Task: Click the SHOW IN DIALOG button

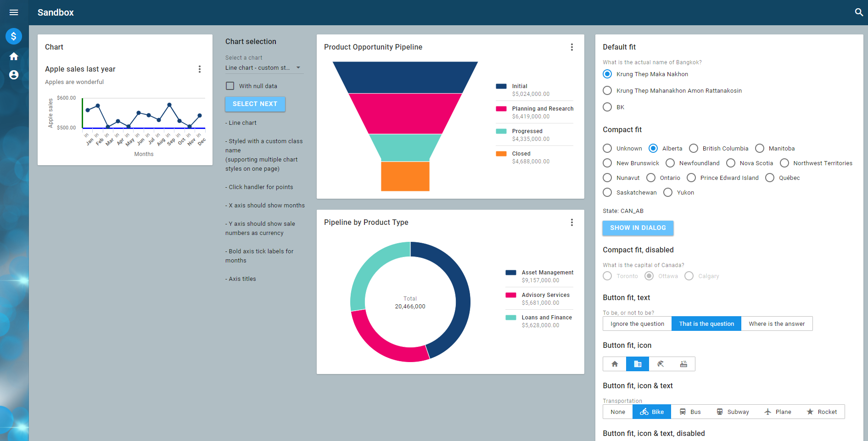Action: [x=638, y=228]
